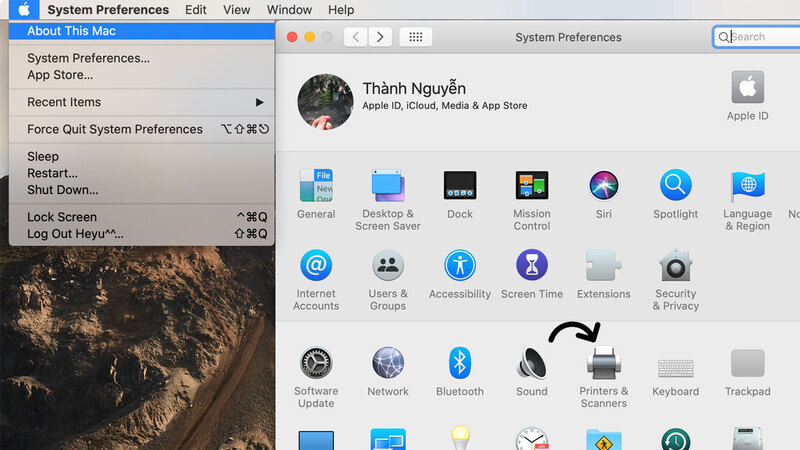The height and width of the screenshot is (450, 800).
Task: Open the Edit menu
Action: point(195,10)
